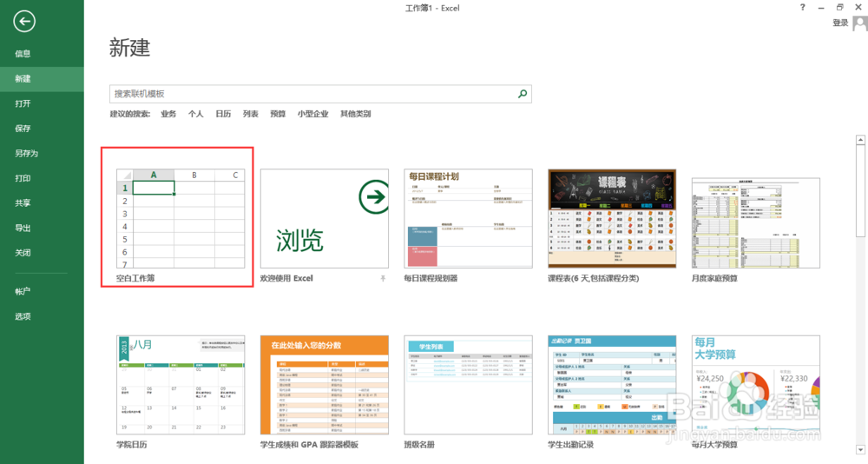
Task: Select the 课程表 template thumbnail
Action: click(x=612, y=218)
